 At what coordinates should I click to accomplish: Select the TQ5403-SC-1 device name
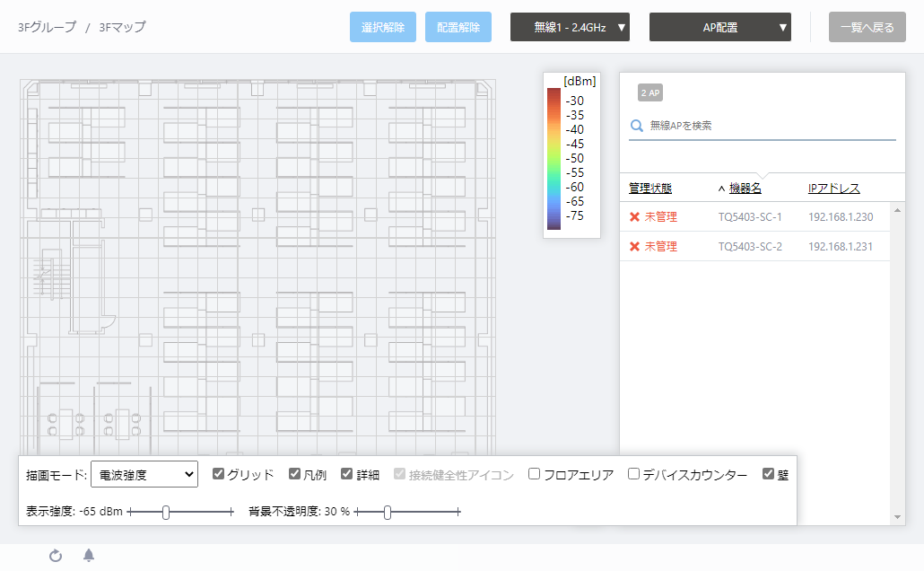point(750,217)
